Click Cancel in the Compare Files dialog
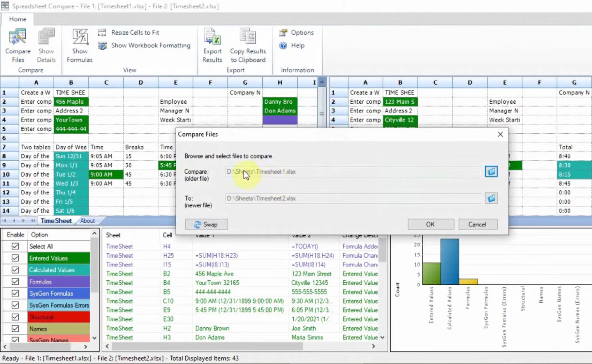The width and height of the screenshot is (592, 364). pos(477,224)
